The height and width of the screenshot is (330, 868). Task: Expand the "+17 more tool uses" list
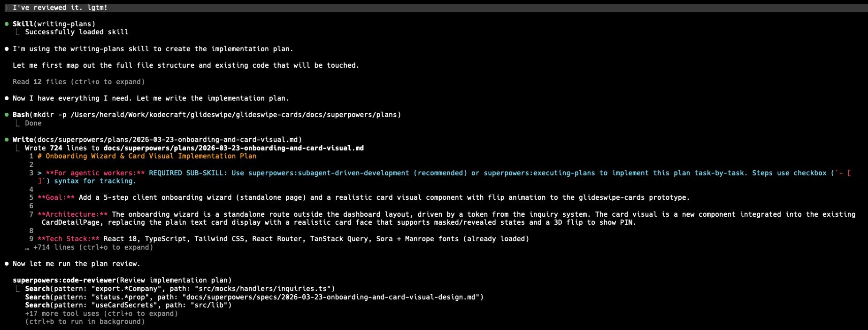click(x=101, y=314)
